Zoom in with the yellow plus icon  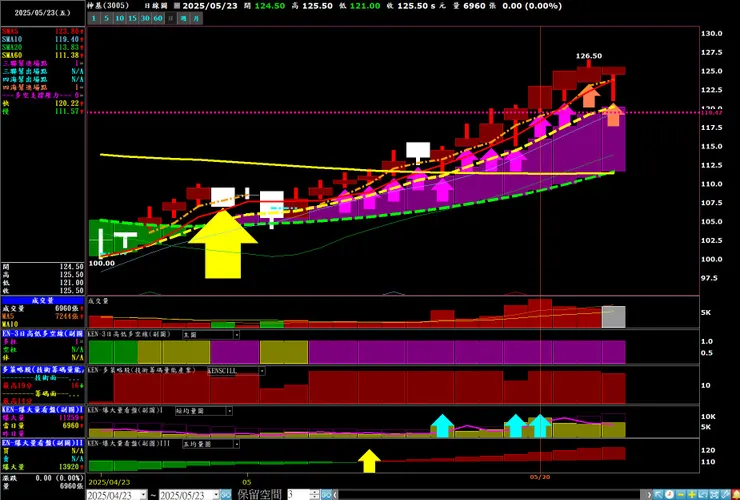coord(691,495)
